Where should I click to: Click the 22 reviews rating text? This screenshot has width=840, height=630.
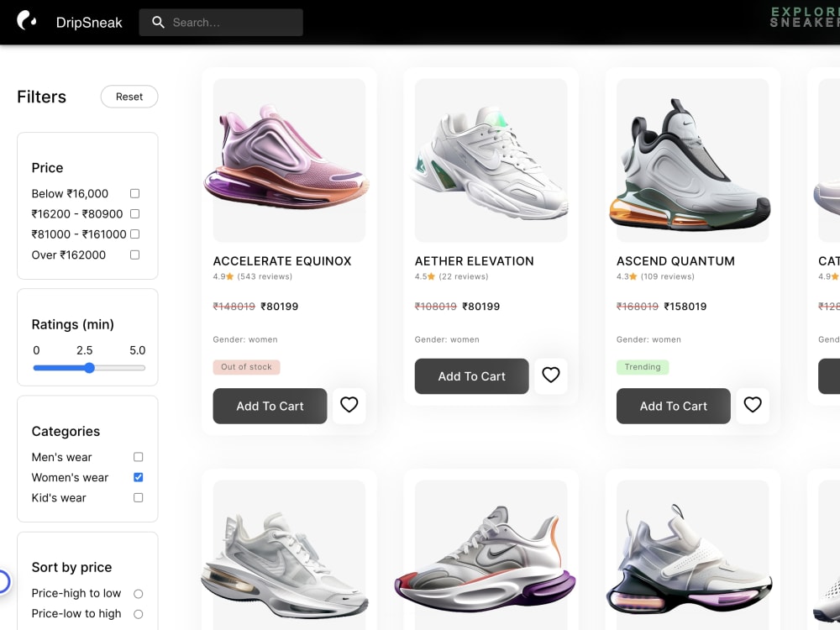click(x=464, y=276)
